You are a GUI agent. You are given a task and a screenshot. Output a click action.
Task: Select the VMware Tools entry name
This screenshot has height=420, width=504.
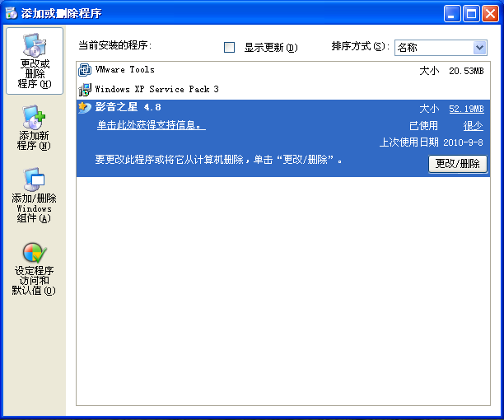(124, 71)
